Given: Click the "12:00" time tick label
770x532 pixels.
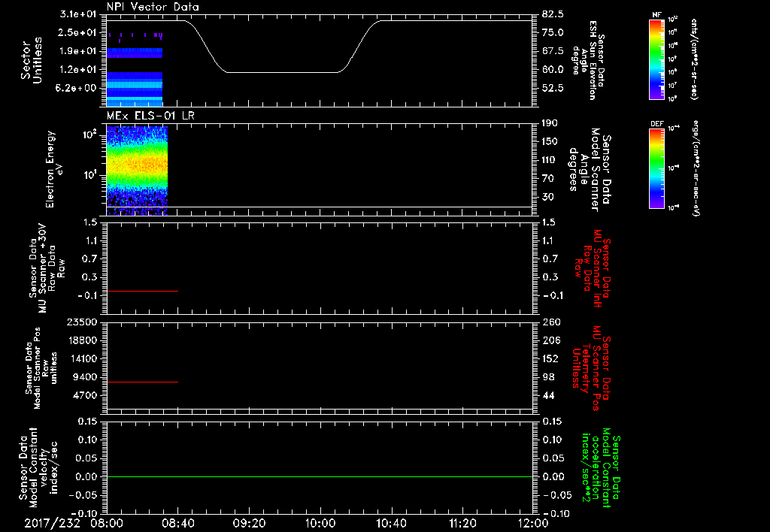Looking at the screenshot, I should [x=533, y=524].
